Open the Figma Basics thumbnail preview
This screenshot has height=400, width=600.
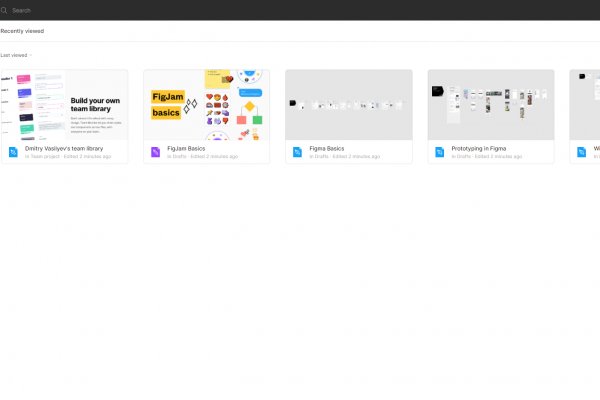[x=349, y=105]
